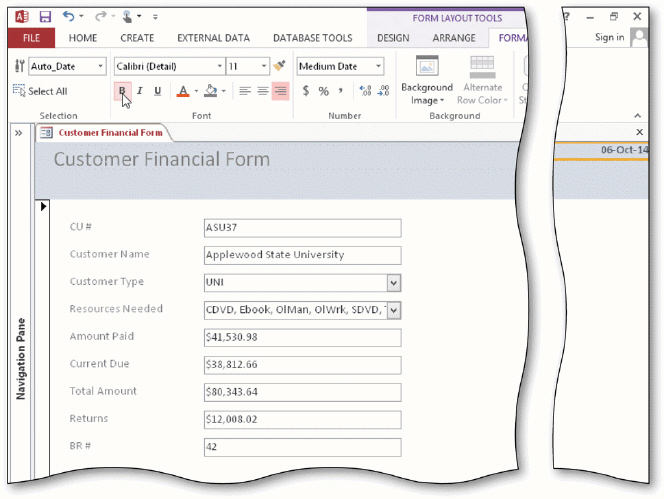Customize the Quick Access Toolbar
Screen dimensions: 664x499
[155, 17]
